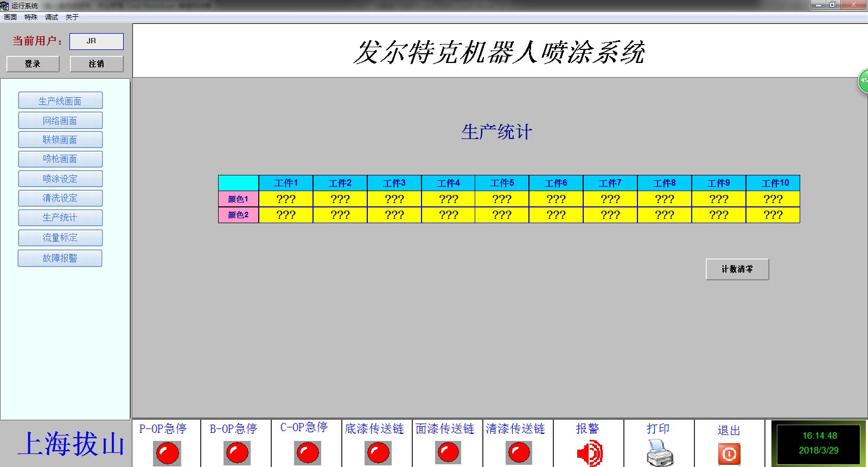
Task: Click the 颜色2 value under 工件10
Action: [x=773, y=215]
